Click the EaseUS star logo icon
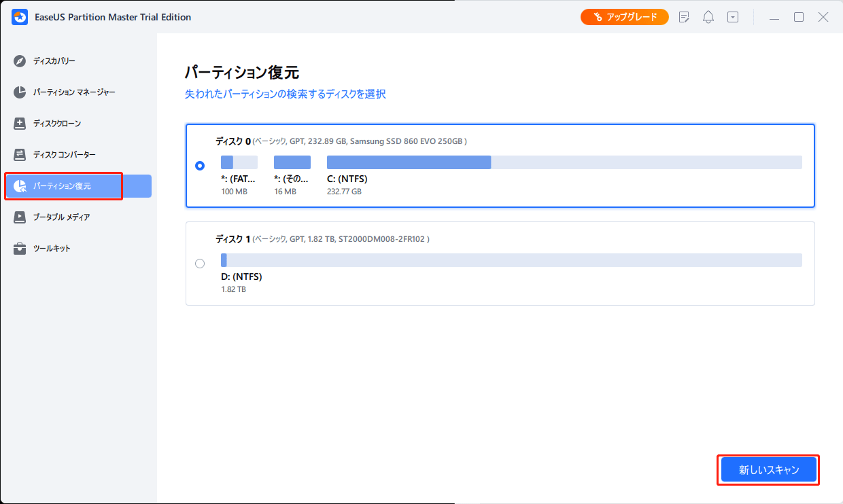The image size is (843, 504). pos(19,16)
